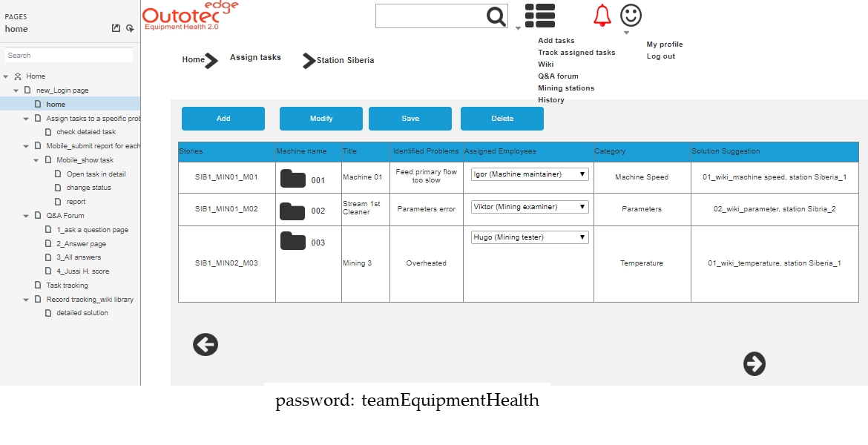Click small arrow under smiley icon
868x445 pixels.
point(626,33)
